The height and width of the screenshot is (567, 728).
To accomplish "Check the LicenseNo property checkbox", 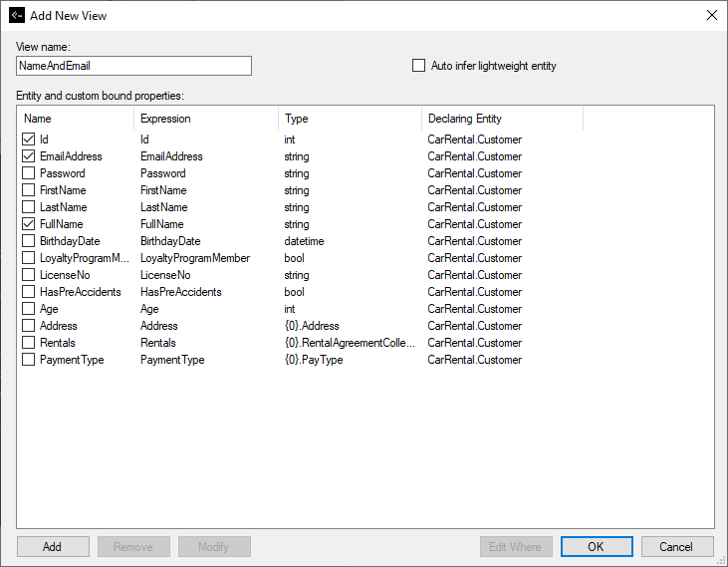I will pos(28,274).
